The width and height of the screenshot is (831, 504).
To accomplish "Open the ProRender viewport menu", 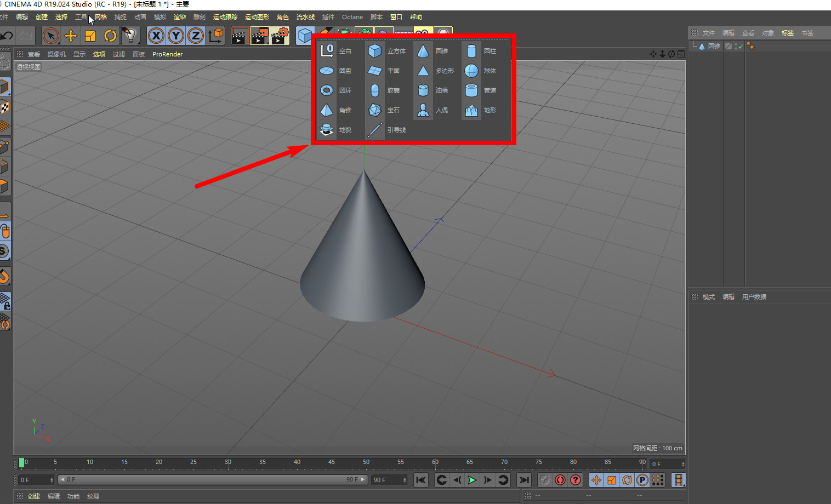I will [x=167, y=54].
